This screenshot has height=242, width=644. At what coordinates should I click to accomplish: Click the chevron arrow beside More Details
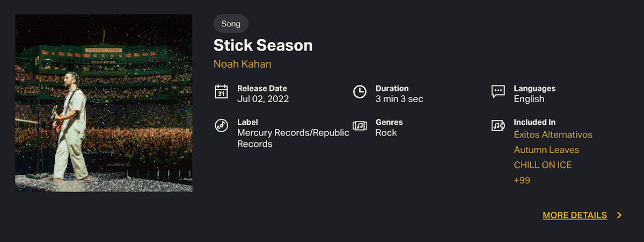(619, 215)
